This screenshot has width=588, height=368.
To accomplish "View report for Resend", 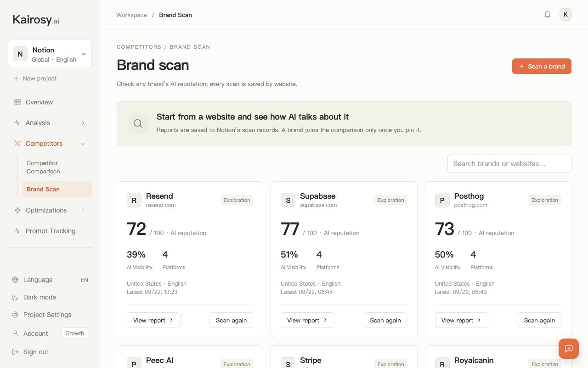I will tap(153, 320).
